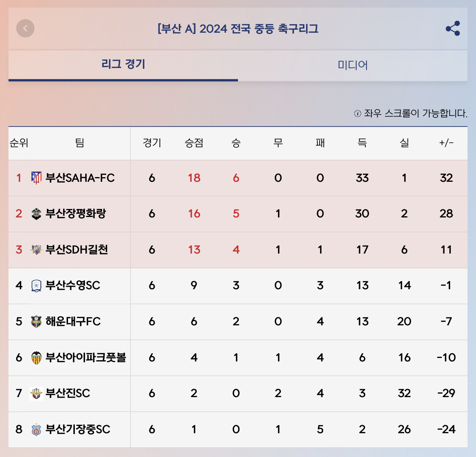Open the 해운대구FC team name link
This screenshot has width=476, height=457.
coord(73,322)
